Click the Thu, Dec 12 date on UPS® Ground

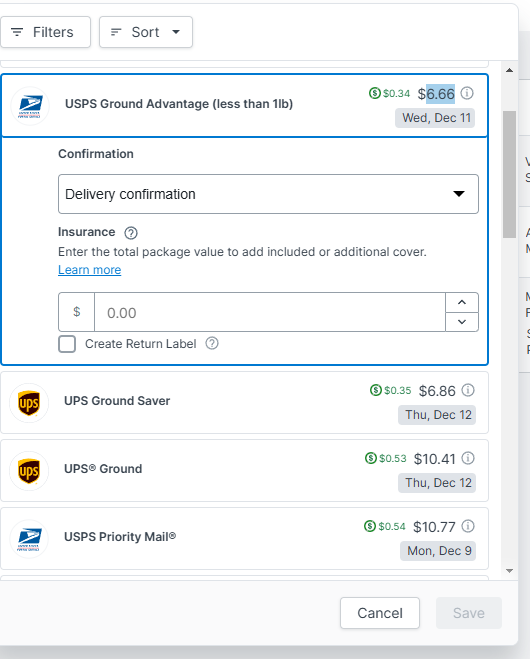tap(437, 483)
